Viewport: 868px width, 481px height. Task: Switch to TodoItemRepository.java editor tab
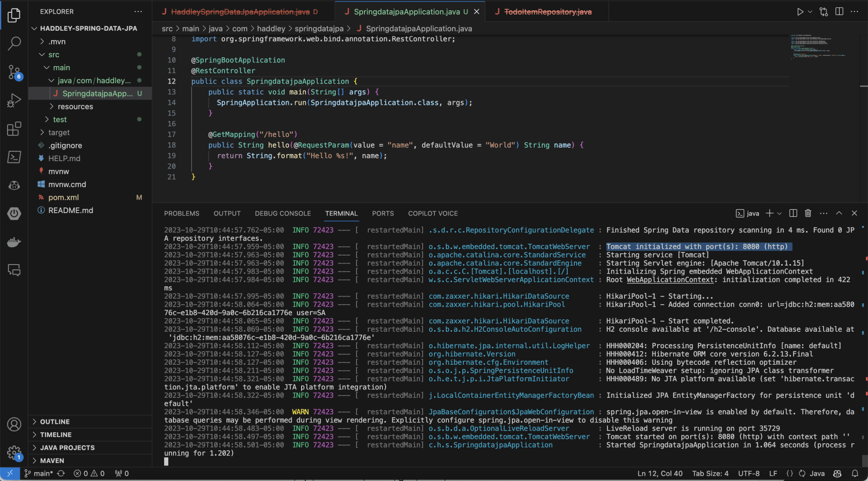tap(547, 12)
